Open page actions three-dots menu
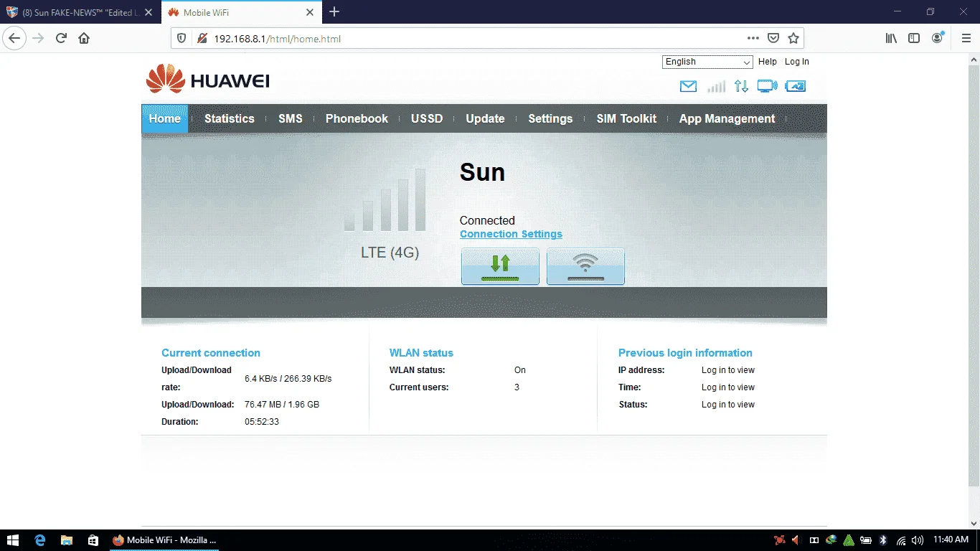Screen dimensions: 980x551 (x=753, y=38)
